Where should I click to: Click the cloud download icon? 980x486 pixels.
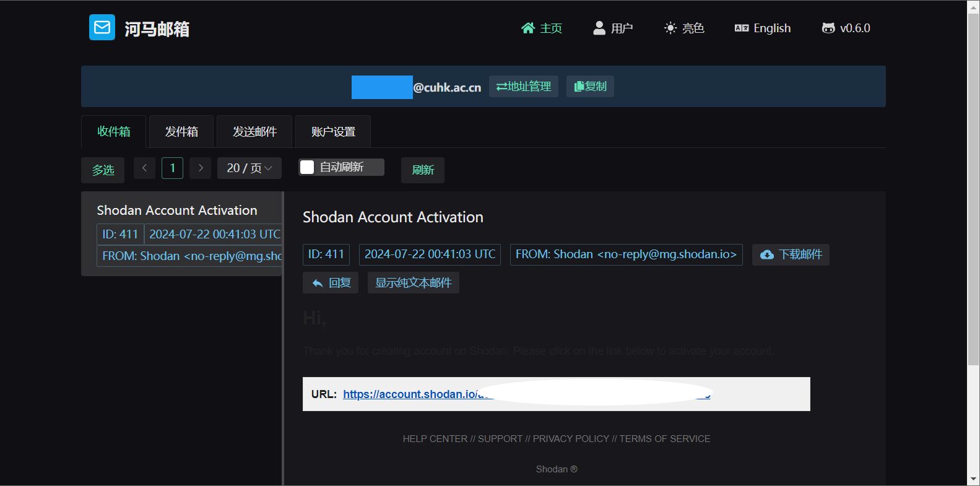[x=766, y=254]
